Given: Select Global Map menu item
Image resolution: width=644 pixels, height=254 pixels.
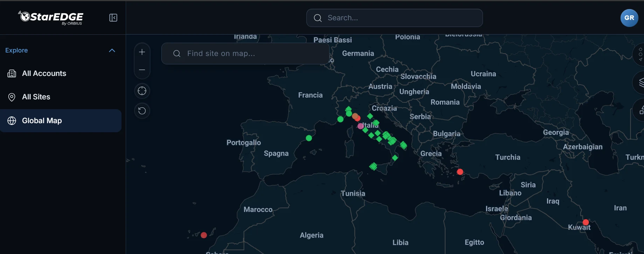Looking at the screenshot, I should 61,121.
